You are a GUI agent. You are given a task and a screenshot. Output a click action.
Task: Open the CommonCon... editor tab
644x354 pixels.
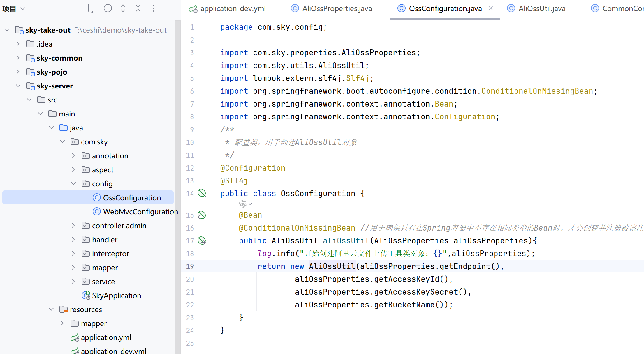point(617,9)
